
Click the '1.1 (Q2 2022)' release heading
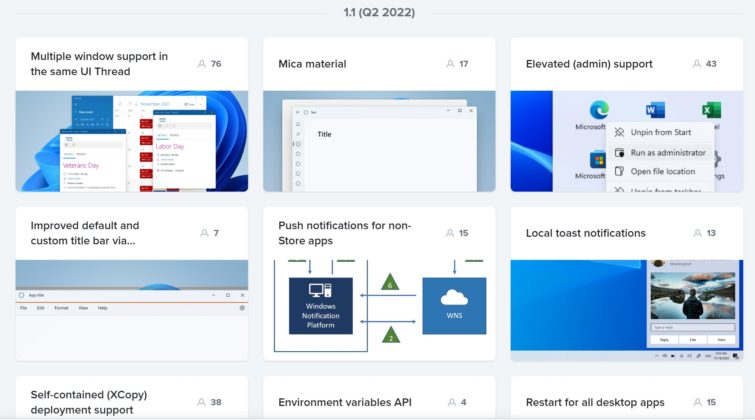point(378,13)
